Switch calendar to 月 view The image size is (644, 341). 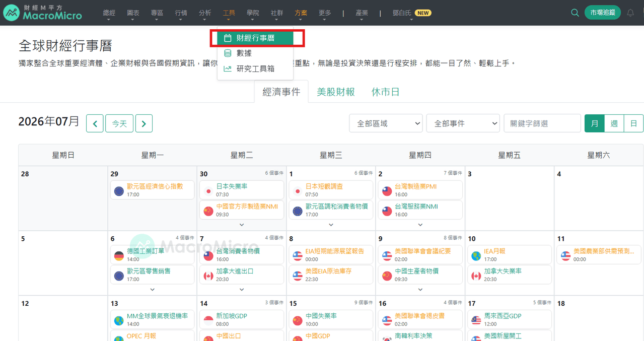(595, 123)
